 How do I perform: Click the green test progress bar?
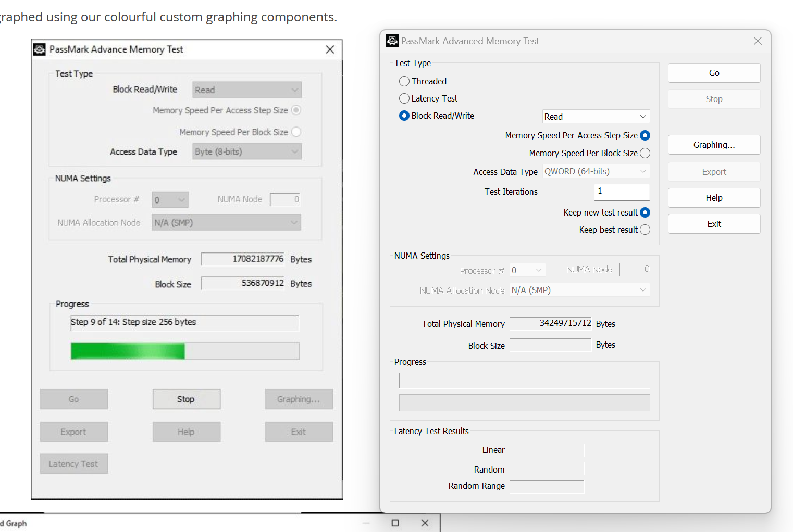(x=185, y=351)
